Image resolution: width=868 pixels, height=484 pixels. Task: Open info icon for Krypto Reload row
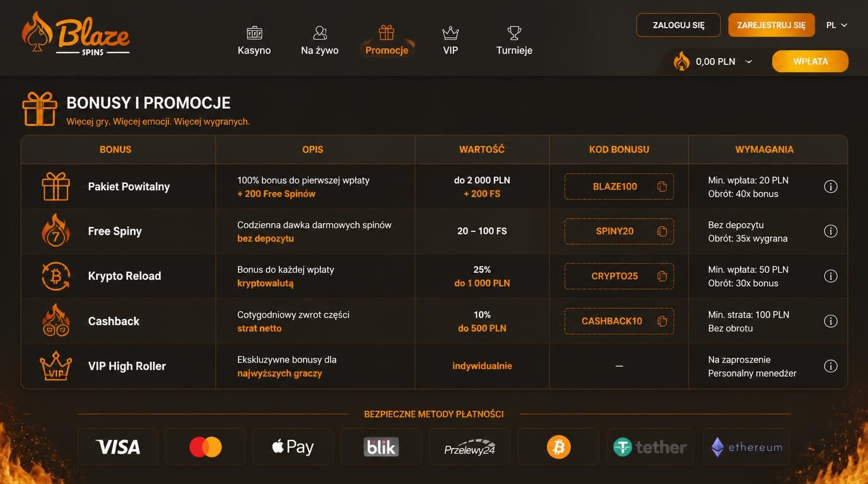(831, 276)
